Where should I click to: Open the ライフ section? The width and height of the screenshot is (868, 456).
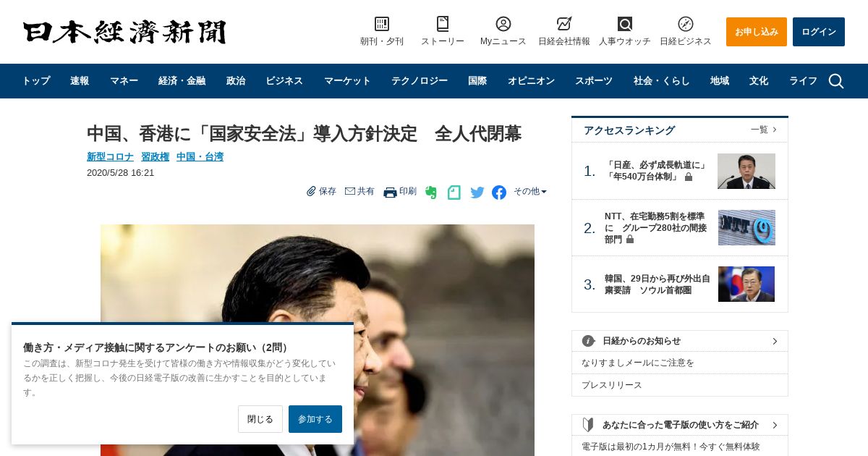(803, 81)
